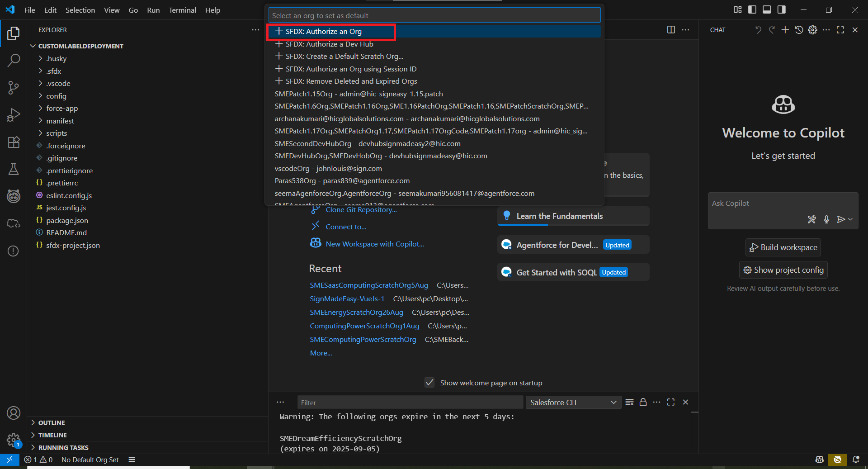Screen dimensions: 868x469
Task: Expand the force-app folder
Action: (62, 109)
